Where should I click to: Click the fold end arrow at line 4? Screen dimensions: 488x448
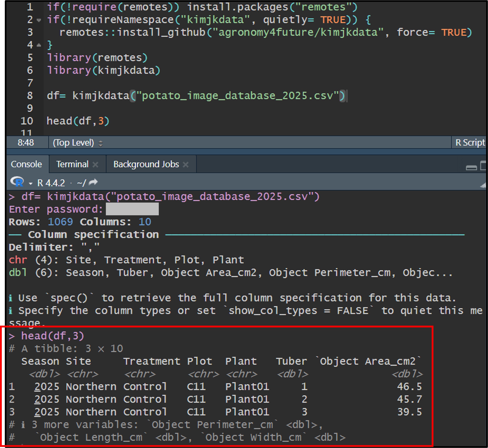point(39,45)
